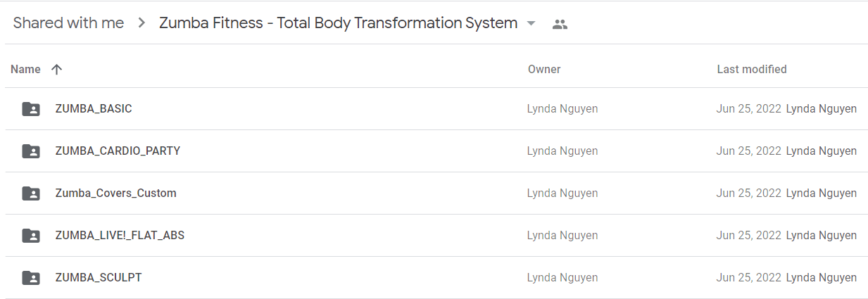Viewport: 868px width, 299px height.
Task: Go back to Shared with me
Action: (x=68, y=23)
